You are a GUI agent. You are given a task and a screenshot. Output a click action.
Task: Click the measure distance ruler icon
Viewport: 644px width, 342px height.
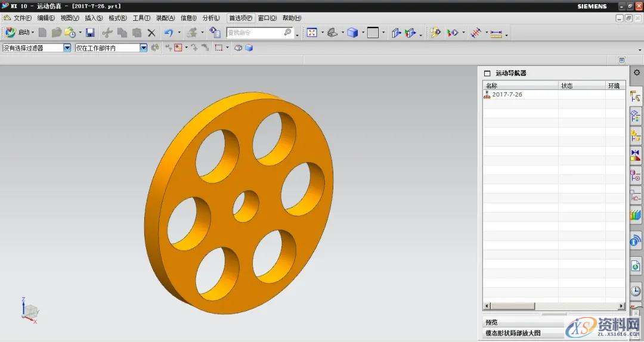496,33
